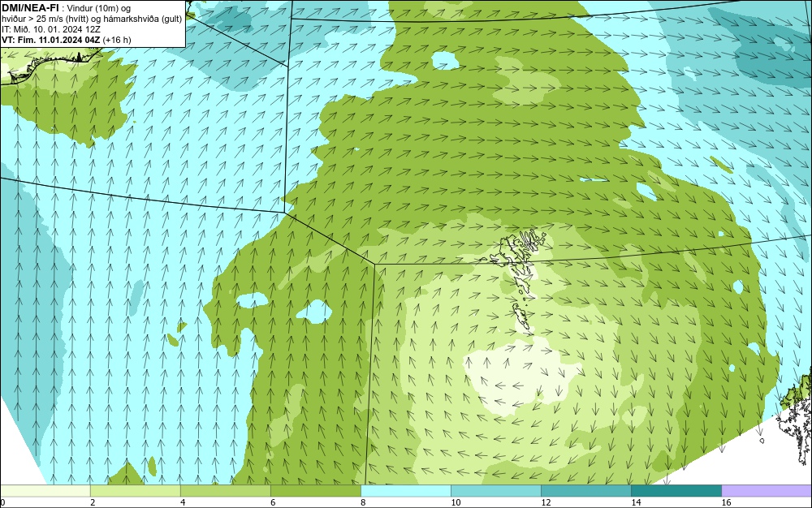Click the legend label '16'
This screenshot has width=812, height=508.
tap(726, 502)
